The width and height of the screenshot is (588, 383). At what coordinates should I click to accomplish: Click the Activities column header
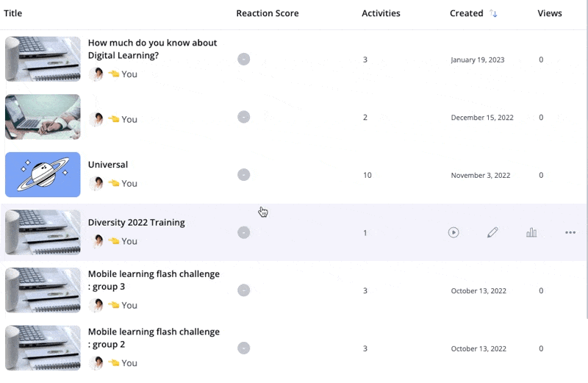tap(381, 13)
